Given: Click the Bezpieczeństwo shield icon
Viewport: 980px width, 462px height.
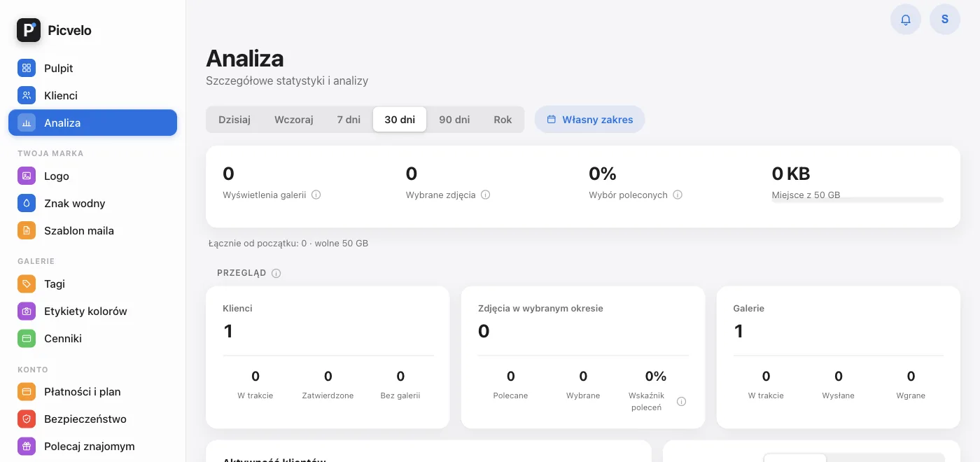Looking at the screenshot, I should (x=27, y=419).
